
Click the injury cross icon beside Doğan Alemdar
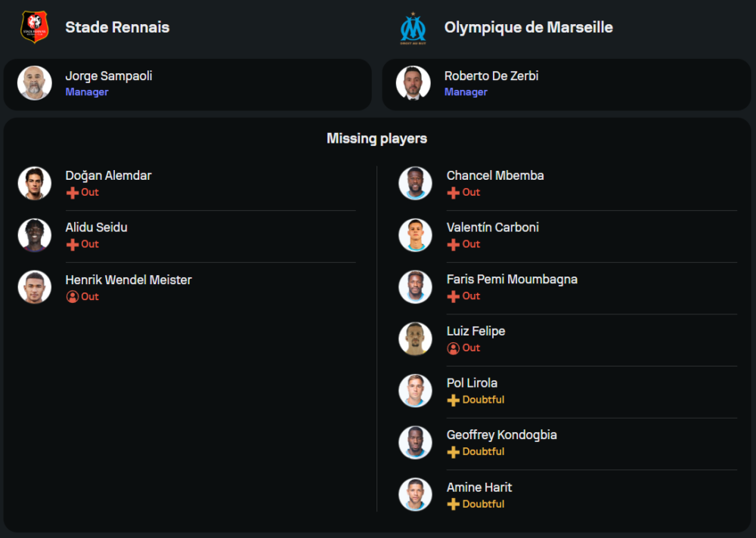pyautogui.click(x=73, y=193)
